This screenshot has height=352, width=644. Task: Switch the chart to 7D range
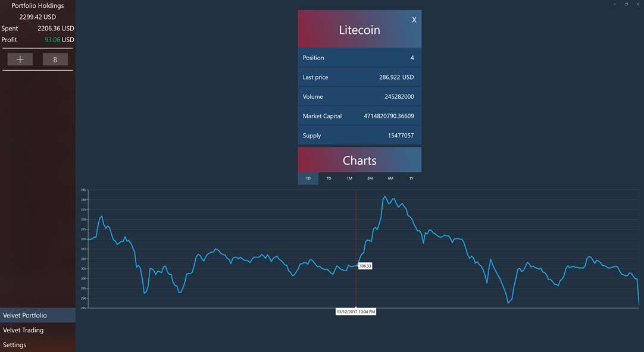click(x=329, y=178)
